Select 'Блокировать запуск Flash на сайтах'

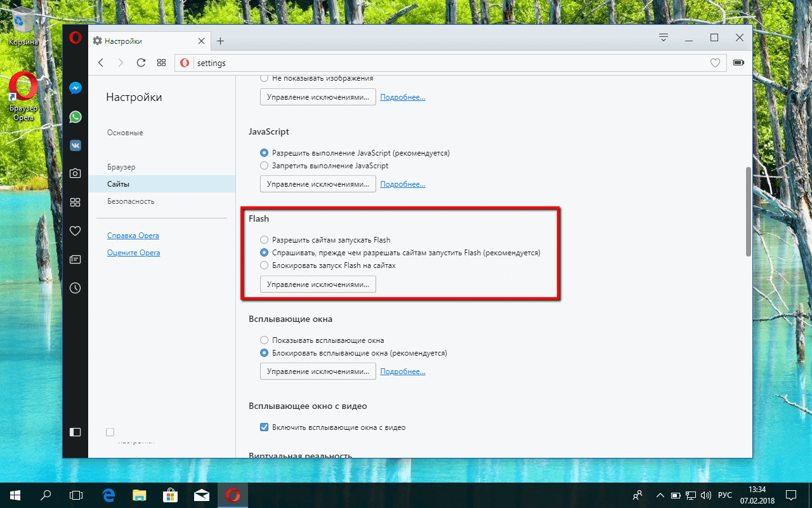pyautogui.click(x=264, y=265)
